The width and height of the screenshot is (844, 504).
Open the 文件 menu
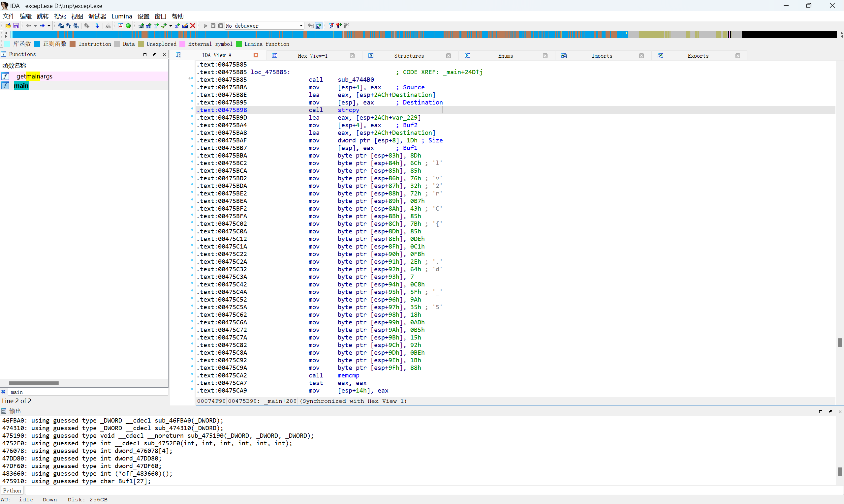pos(9,16)
